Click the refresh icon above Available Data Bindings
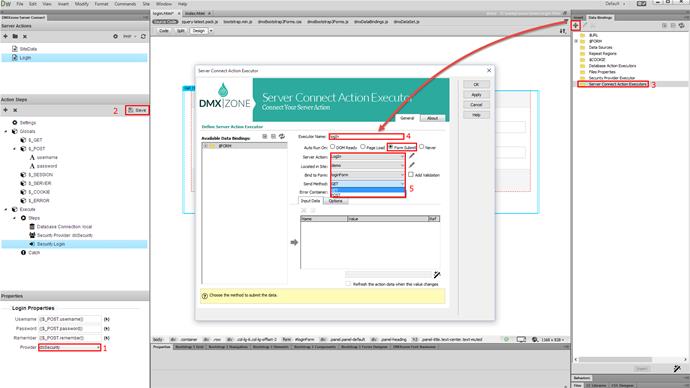 pos(282,136)
